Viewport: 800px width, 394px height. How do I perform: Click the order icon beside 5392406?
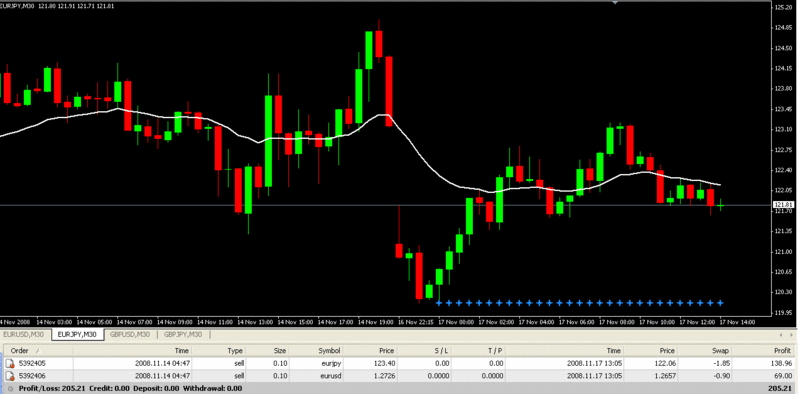pos(10,376)
